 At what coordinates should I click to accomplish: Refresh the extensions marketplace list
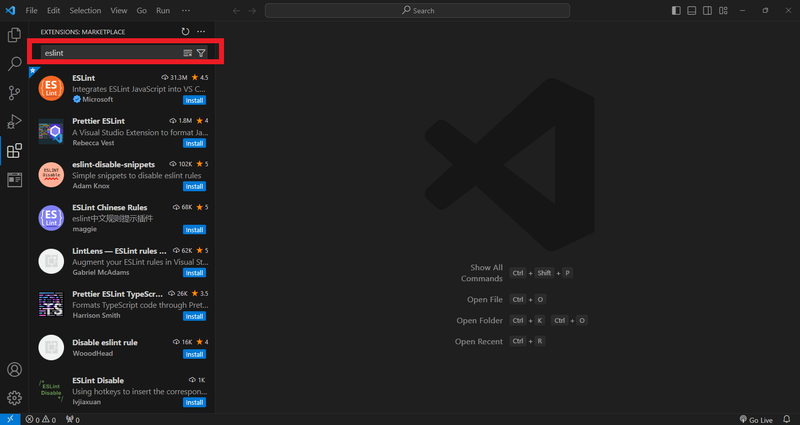(185, 32)
